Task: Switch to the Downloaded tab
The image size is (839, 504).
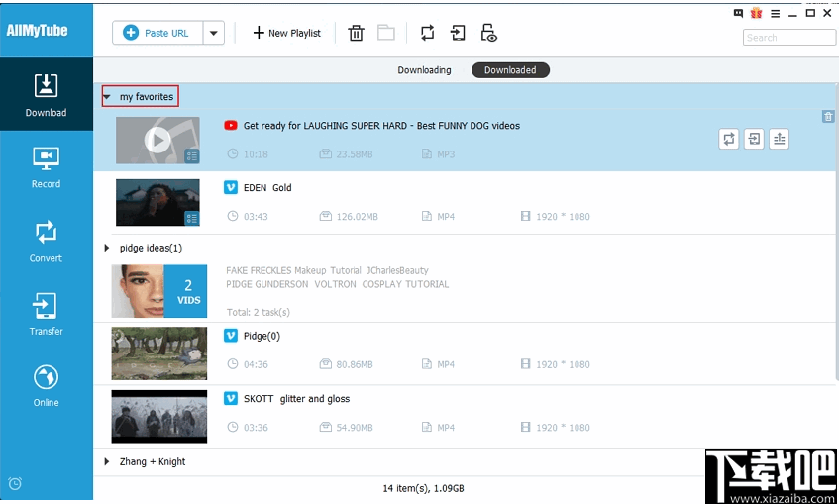Action: tap(510, 70)
